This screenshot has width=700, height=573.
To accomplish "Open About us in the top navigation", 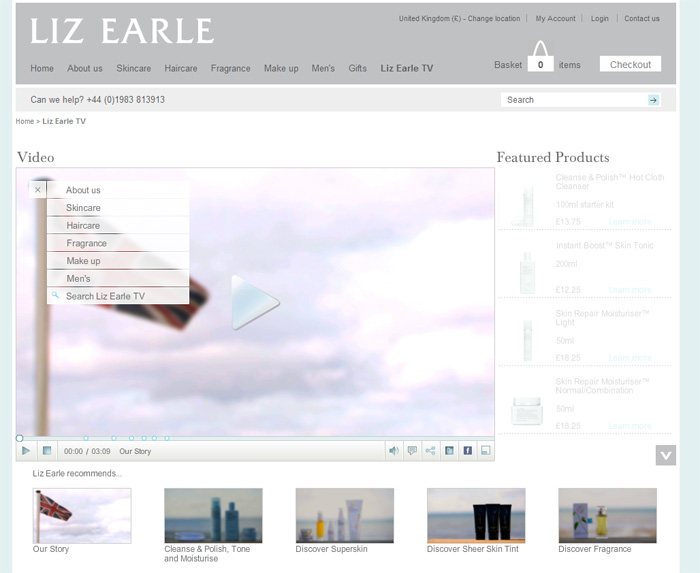I will pos(85,68).
